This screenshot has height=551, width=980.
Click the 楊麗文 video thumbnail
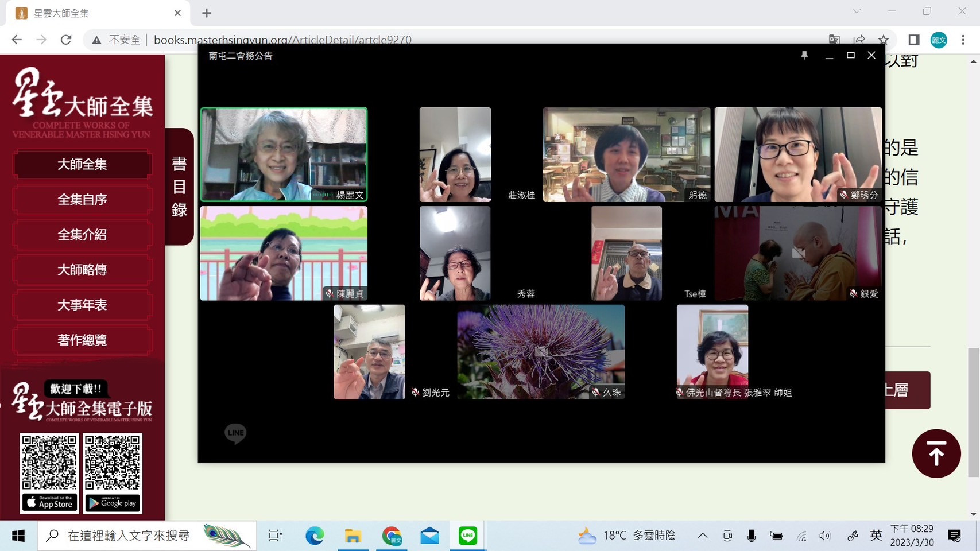pyautogui.click(x=284, y=154)
